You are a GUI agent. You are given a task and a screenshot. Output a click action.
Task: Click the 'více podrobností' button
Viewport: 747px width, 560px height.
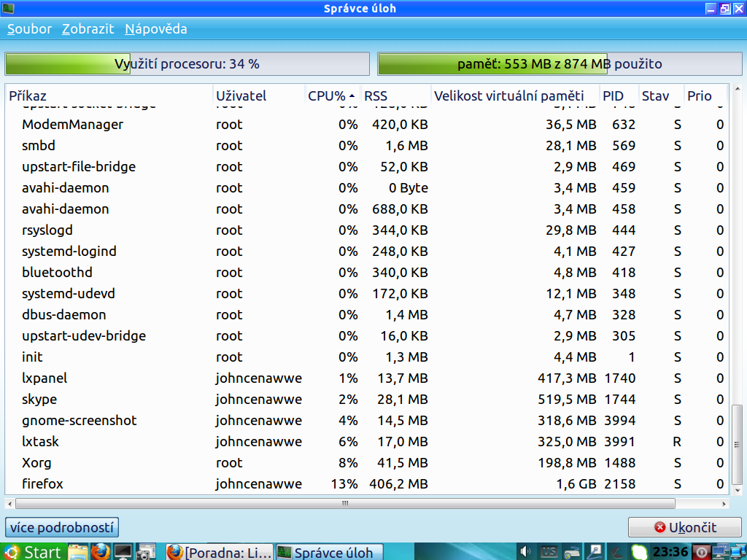coord(62,527)
